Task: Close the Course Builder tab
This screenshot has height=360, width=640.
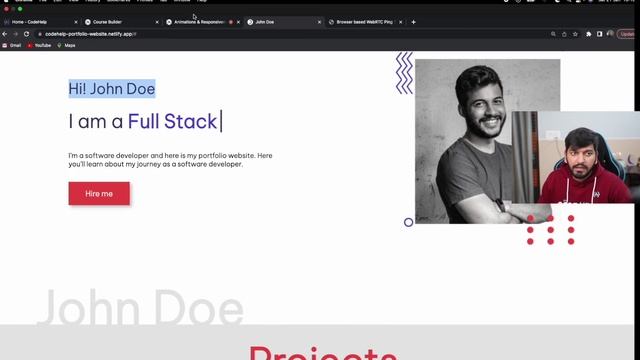Action: 157,22
